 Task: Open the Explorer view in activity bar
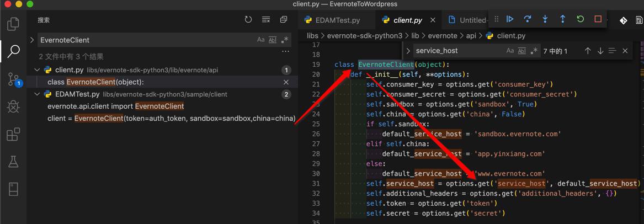click(14, 23)
